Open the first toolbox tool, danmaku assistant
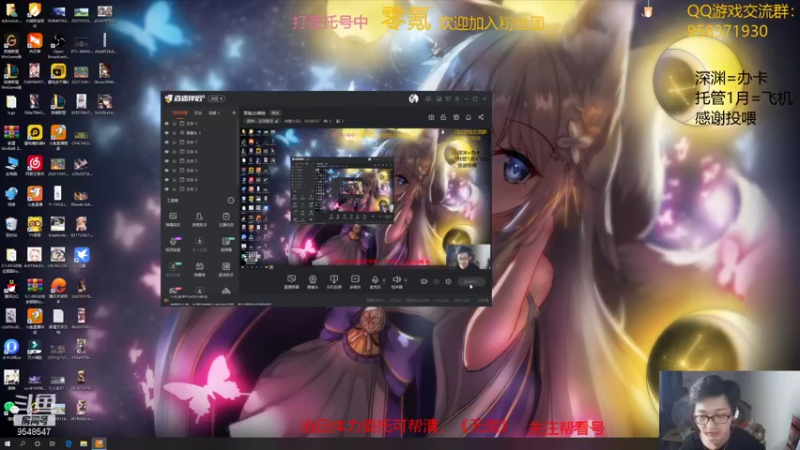 click(173, 219)
